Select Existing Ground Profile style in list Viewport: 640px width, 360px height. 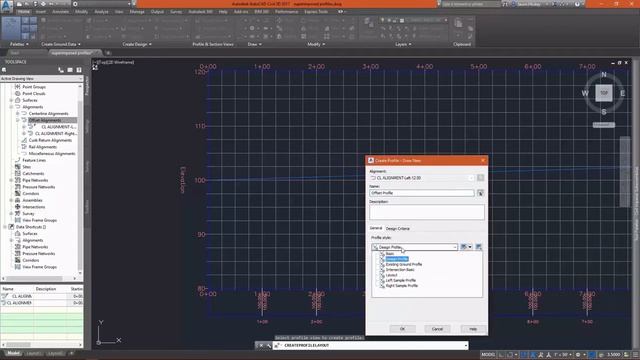tap(404, 264)
